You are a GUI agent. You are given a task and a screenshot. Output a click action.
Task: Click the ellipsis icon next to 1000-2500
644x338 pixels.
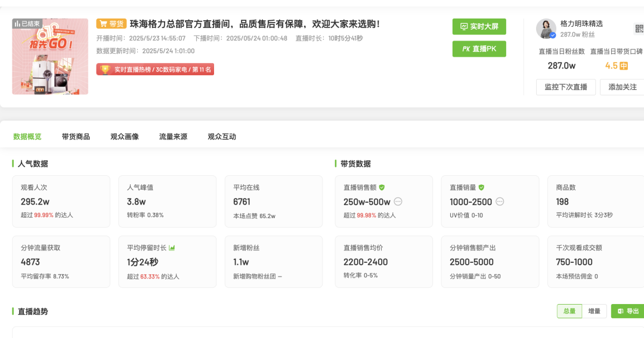click(500, 201)
